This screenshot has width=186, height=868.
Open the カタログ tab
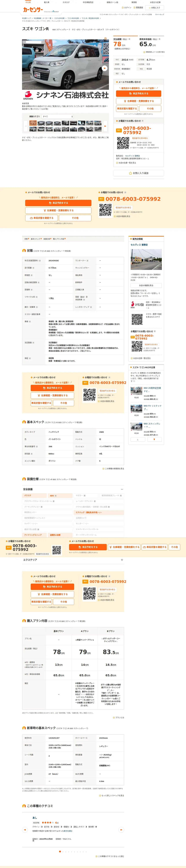coord(66,2)
